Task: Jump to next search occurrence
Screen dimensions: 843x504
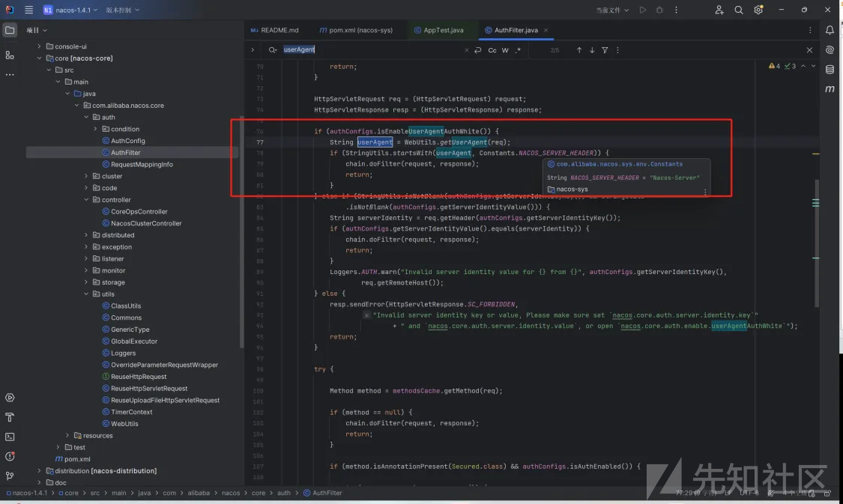Action: [592, 50]
